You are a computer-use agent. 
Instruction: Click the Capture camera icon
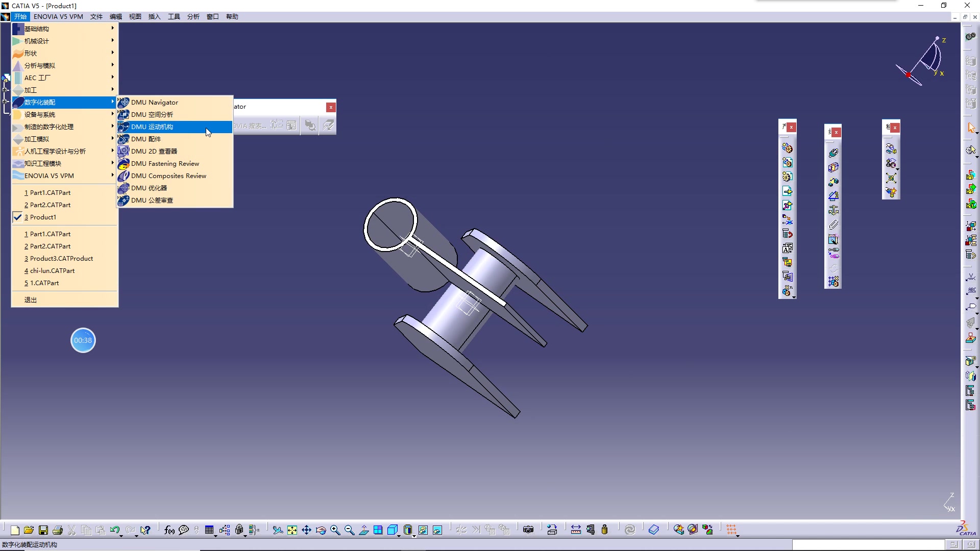(x=528, y=530)
